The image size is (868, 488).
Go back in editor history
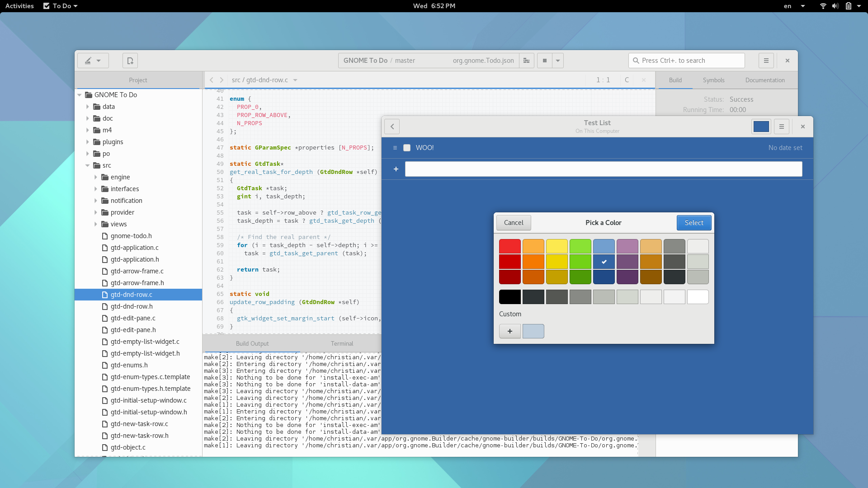[x=211, y=80]
